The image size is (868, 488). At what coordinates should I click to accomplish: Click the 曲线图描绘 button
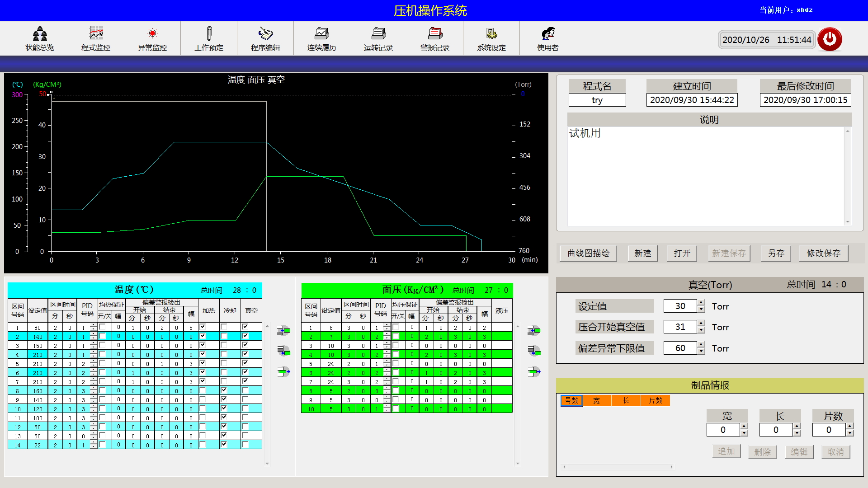tap(589, 253)
